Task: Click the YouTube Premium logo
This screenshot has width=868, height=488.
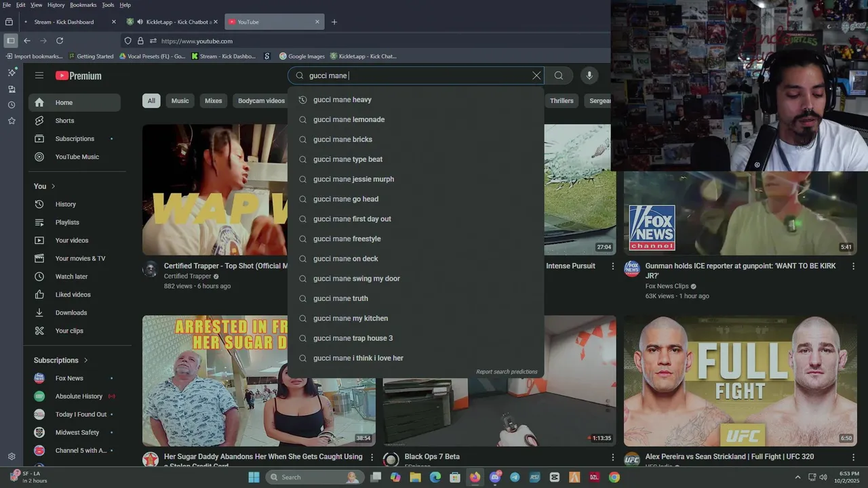Action: (79, 76)
